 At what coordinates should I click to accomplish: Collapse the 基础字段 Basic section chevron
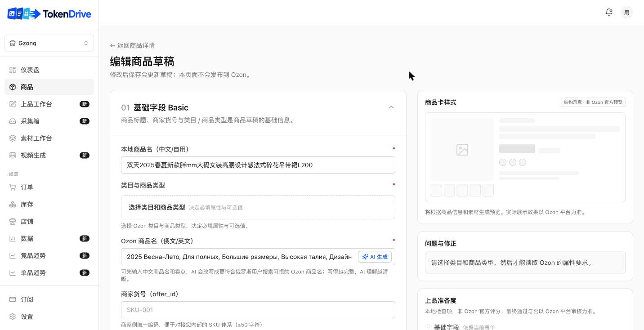(391, 107)
